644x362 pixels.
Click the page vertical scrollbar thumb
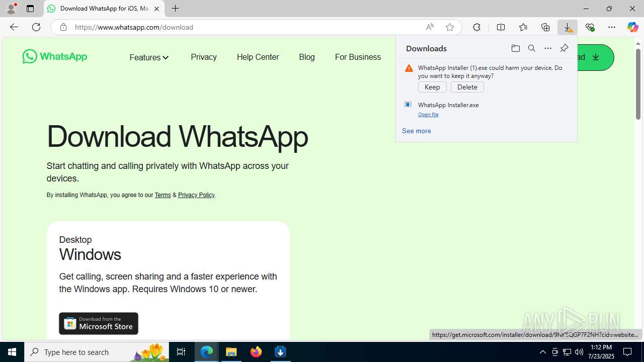(638, 84)
